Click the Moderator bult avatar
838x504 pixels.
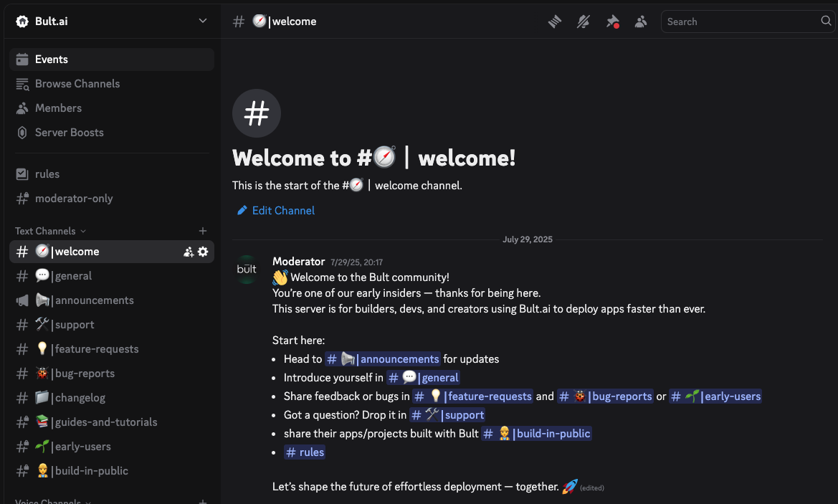pyautogui.click(x=247, y=270)
